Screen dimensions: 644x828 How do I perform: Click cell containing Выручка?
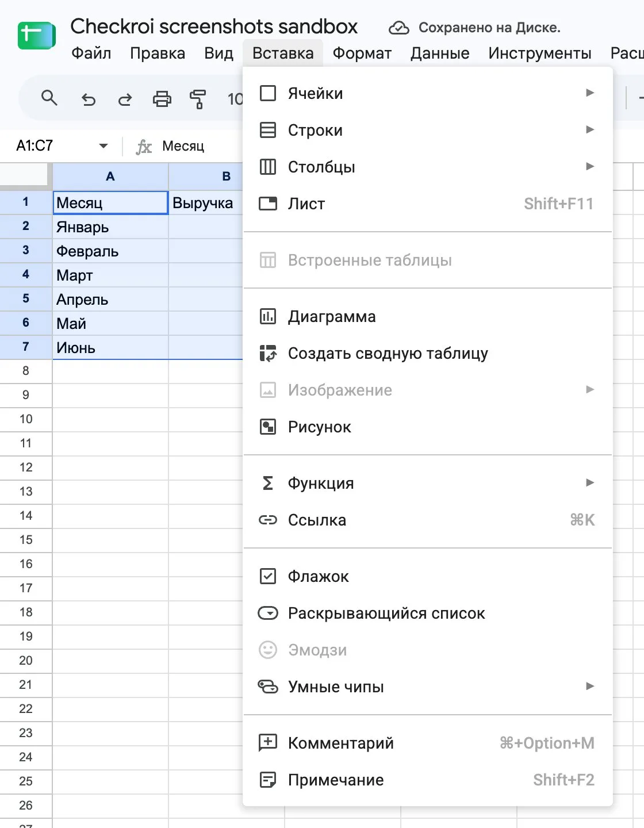click(206, 202)
